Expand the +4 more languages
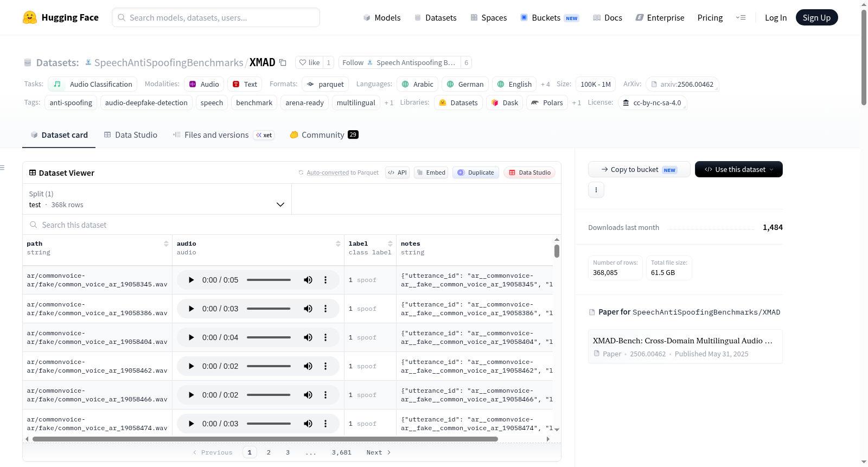The image size is (868, 467). [x=545, y=85]
